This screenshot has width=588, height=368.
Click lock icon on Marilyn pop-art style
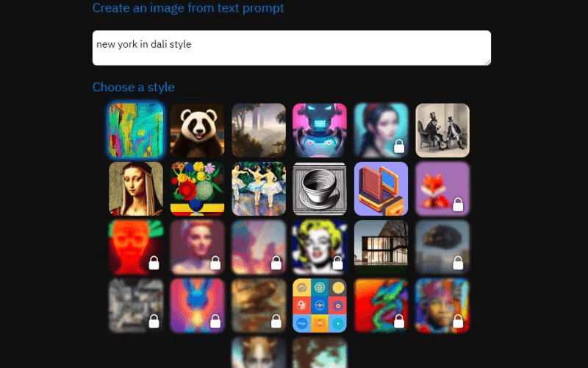[337, 263]
